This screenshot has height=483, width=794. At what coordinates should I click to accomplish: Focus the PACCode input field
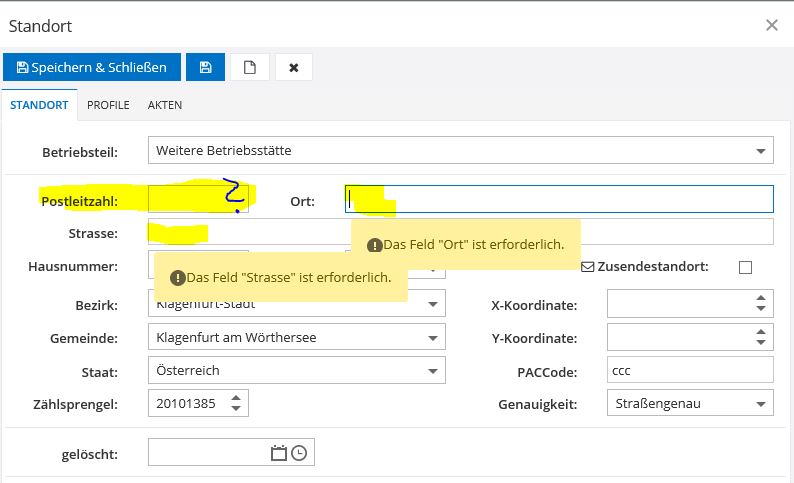point(689,370)
